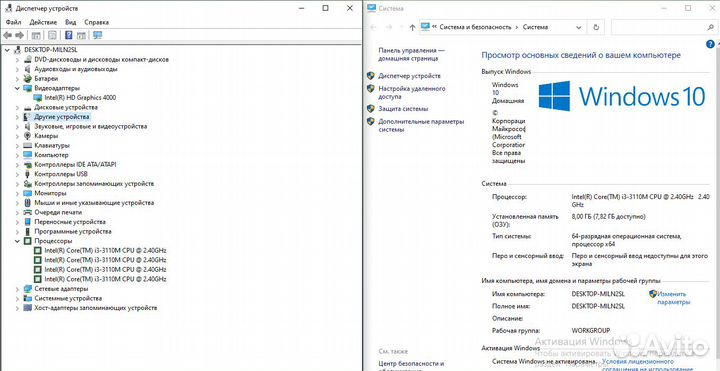Toggle the action pane toolbar icon
This screenshot has width=720, height=371.
81,35
